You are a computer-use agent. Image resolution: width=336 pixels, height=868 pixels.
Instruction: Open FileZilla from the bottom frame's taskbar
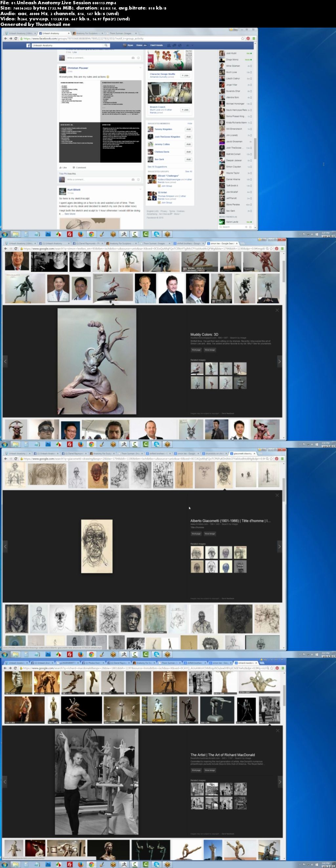[x=70, y=864]
